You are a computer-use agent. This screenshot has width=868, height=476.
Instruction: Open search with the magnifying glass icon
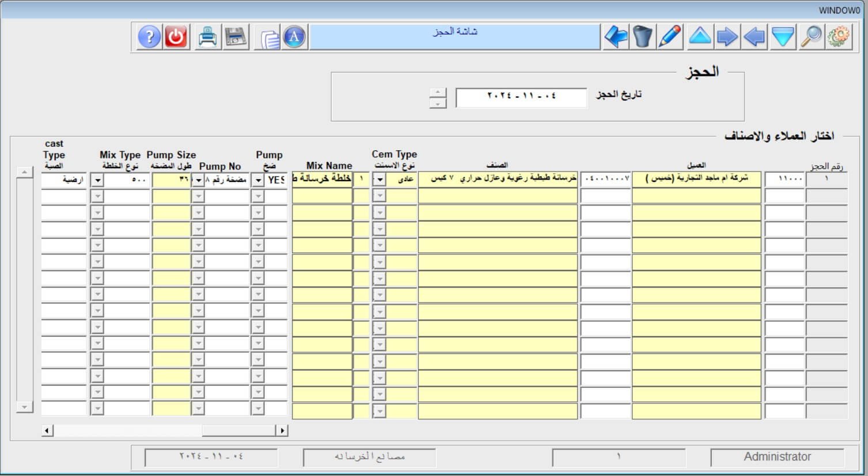(811, 37)
